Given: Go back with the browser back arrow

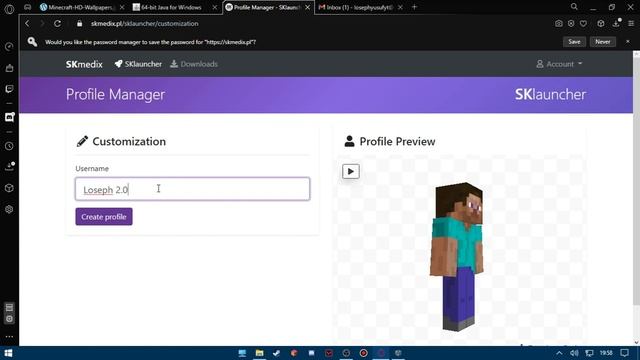Looking at the screenshot, I should (27, 24).
